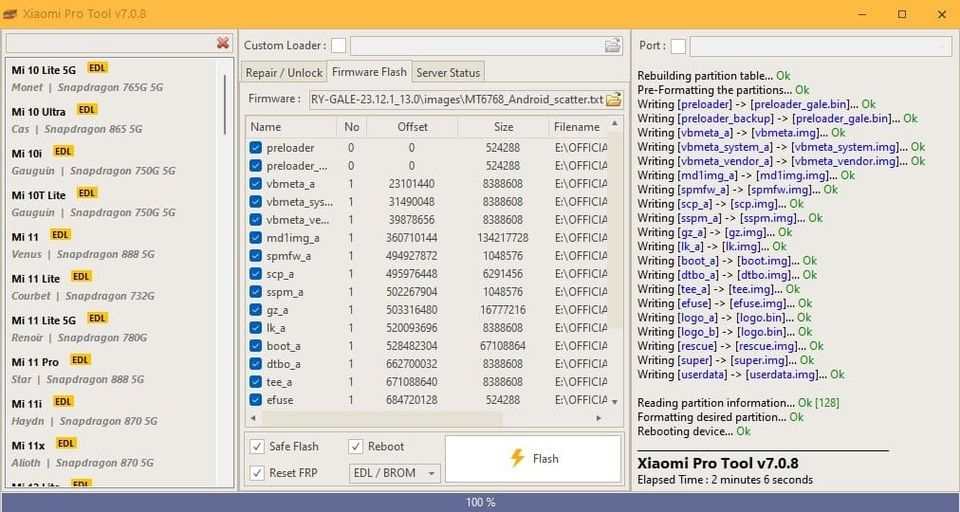Image resolution: width=960 pixels, height=512 pixels.
Task: Uncheck the boot_a partition
Action: tap(256, 345)
